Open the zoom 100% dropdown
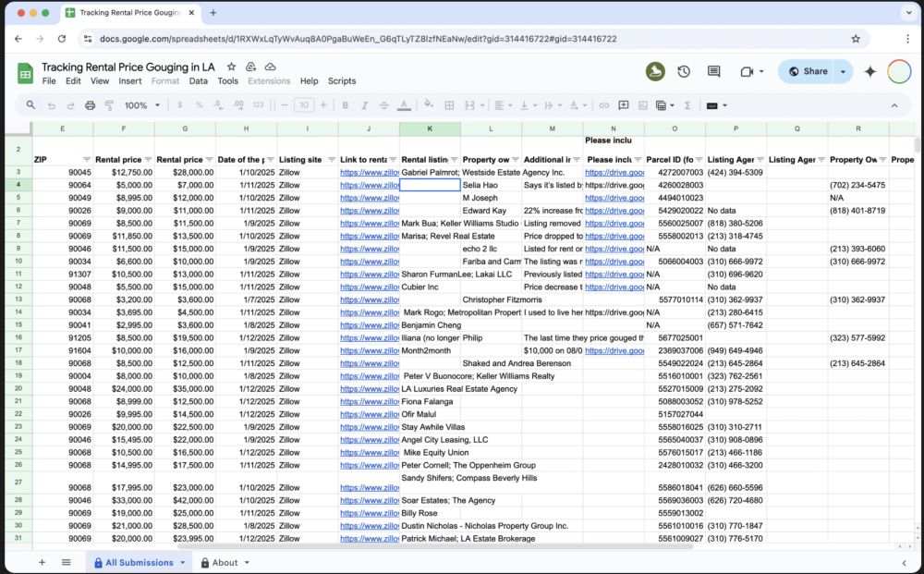This screenshot has height=574, width=924. tap(142, 105)
